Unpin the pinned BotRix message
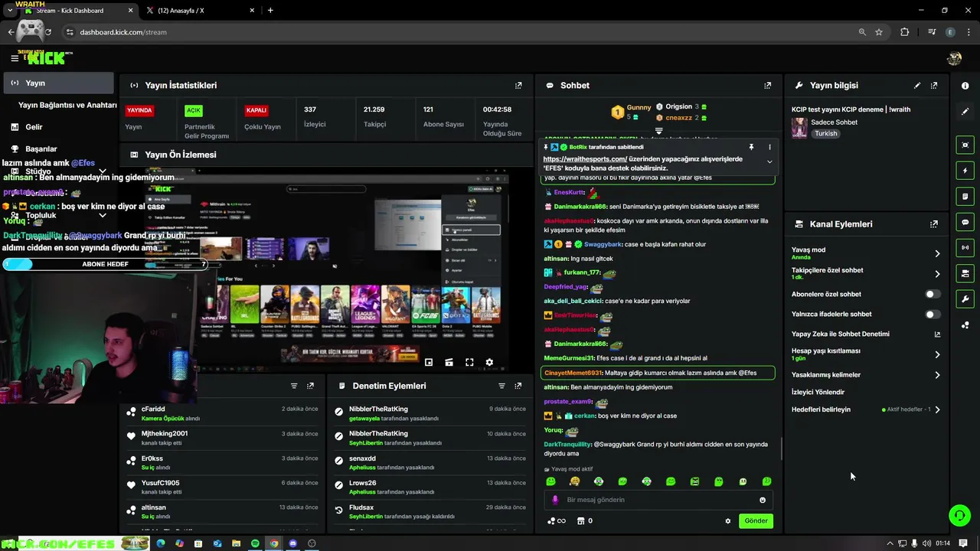 tap(751, 147)
